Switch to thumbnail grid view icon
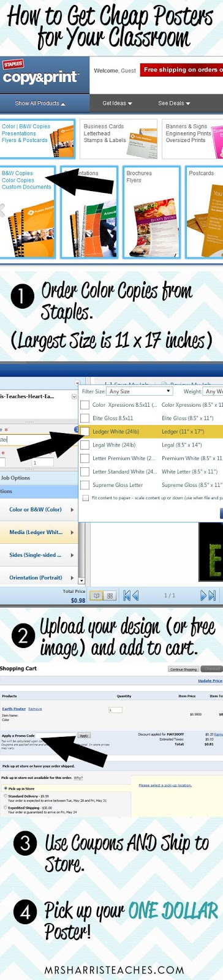Image resolution: width=223 pixels, height=980 pixels. (x=110, y=595)
